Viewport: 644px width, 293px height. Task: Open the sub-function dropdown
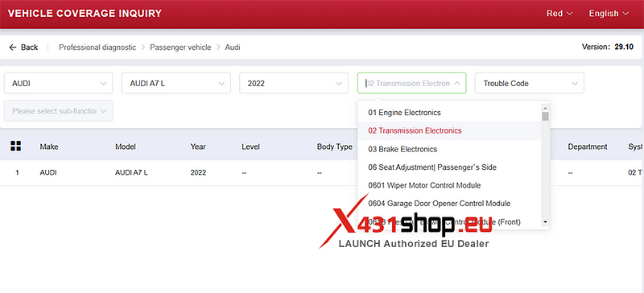tap(59, 111)
